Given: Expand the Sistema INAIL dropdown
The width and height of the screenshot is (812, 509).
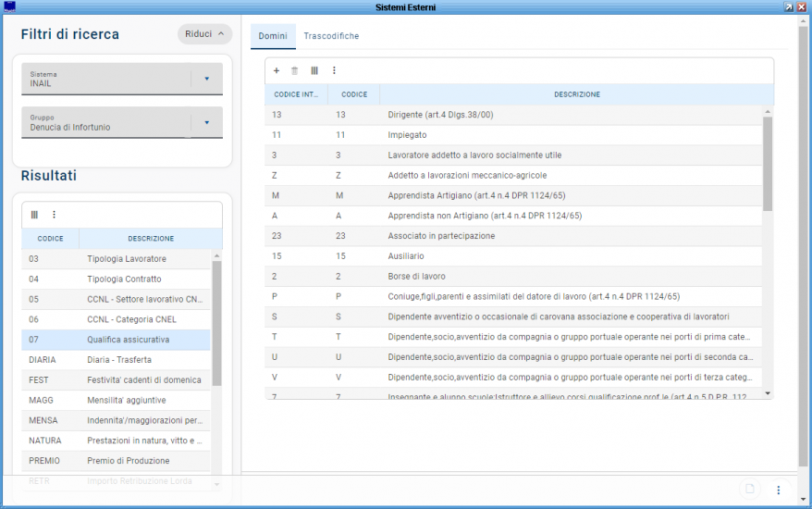Looking at the screenshot, I should [206, 79].
